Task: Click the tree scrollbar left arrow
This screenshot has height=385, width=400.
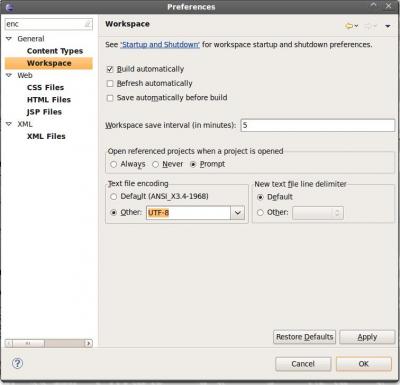Action: point(9,343)
